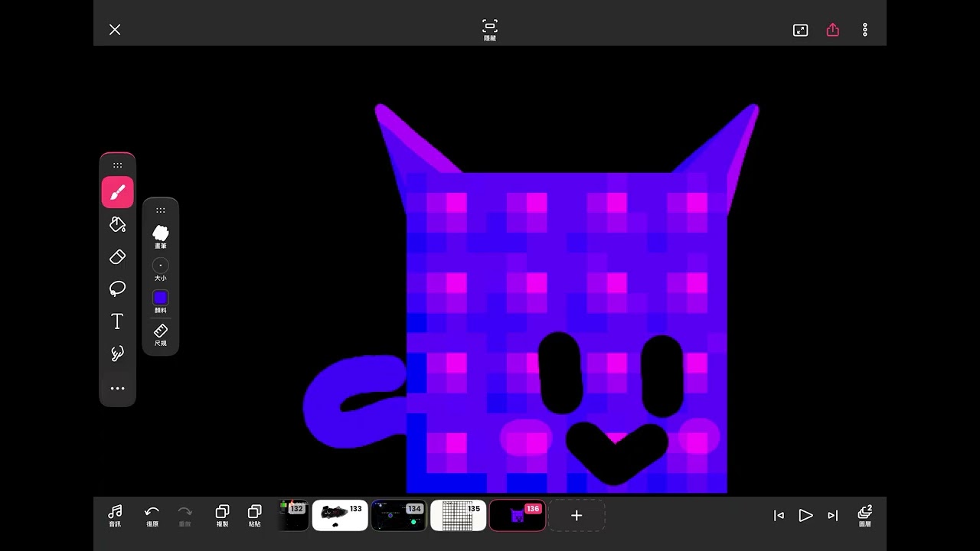980x551 pixels.
Task: Grab the main toolbar's drag handle dots
Action: click(117, 165)
